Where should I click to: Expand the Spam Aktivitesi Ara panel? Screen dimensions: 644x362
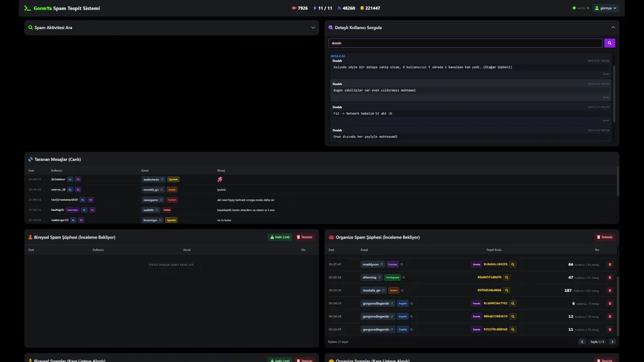coord(313,28)
